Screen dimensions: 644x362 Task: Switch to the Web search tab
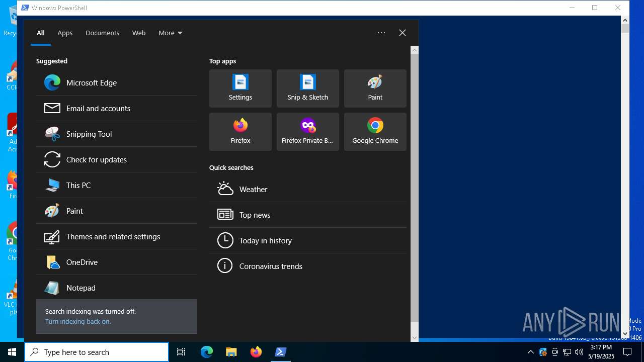click(x=139, y=33)
